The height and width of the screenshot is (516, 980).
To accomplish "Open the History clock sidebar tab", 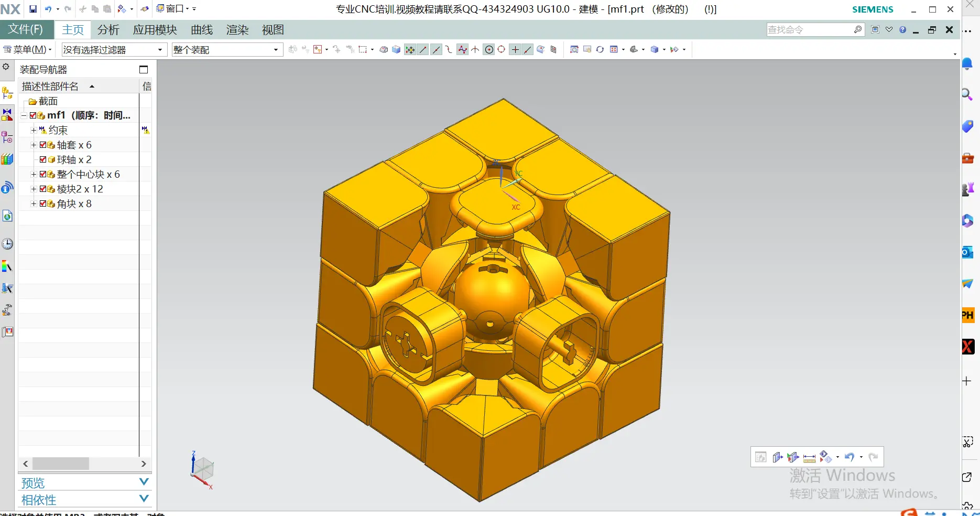I will (x=7, y=244).
